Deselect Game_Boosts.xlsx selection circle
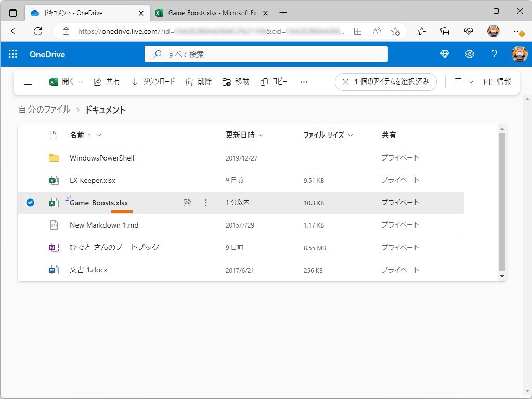The height and width of the screenshot is (399, 532). (30, 203)
